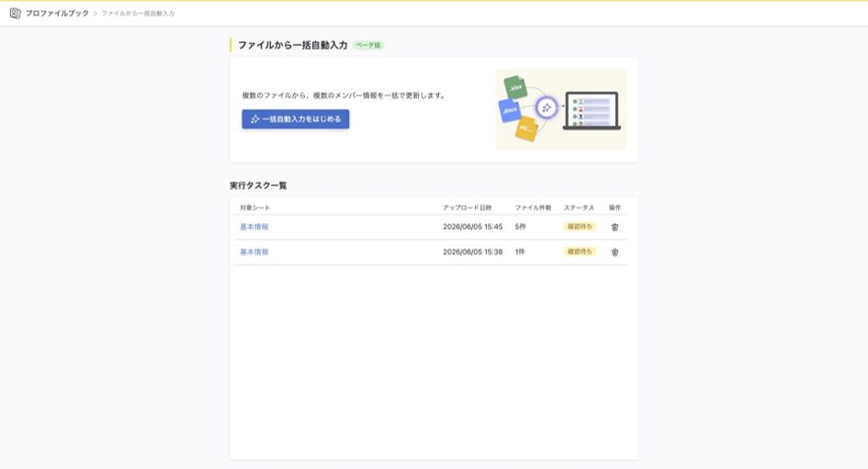Click the file-conversion illustration image
Viewport: 868px width, 469px height.
tap(561, 109)
